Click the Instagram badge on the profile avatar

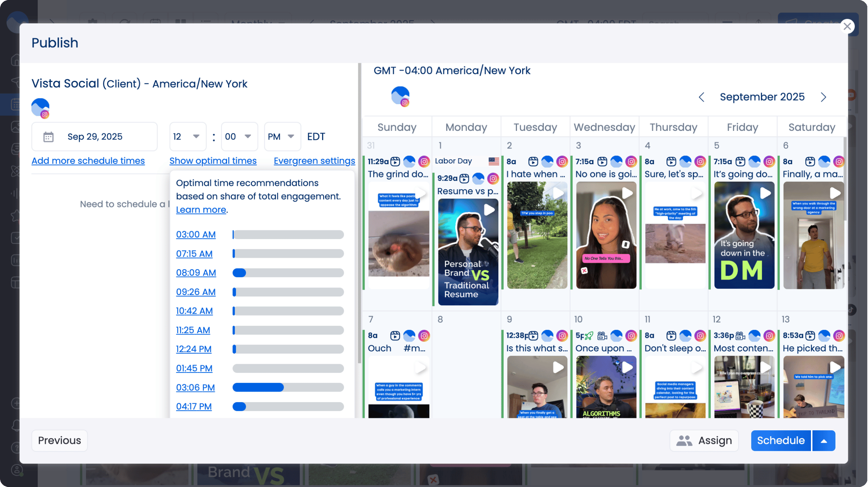(x=45, y=114)
